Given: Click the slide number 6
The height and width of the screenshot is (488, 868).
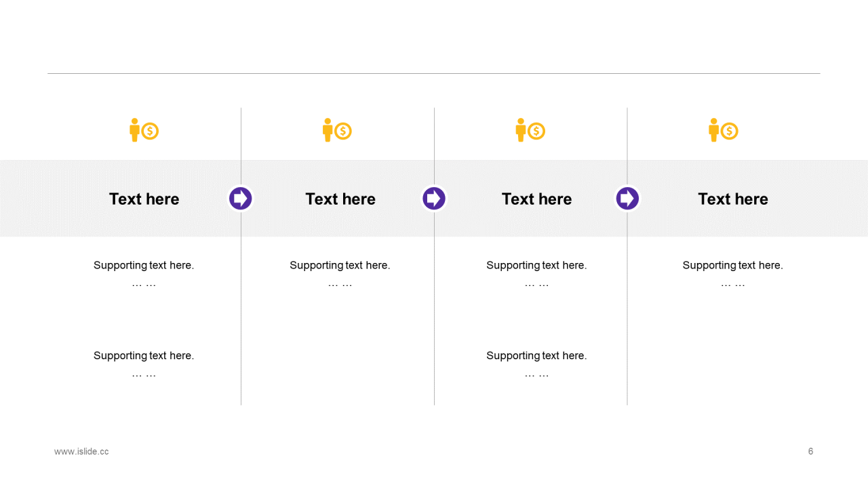Looking at the screenshot, I should 810,451.
